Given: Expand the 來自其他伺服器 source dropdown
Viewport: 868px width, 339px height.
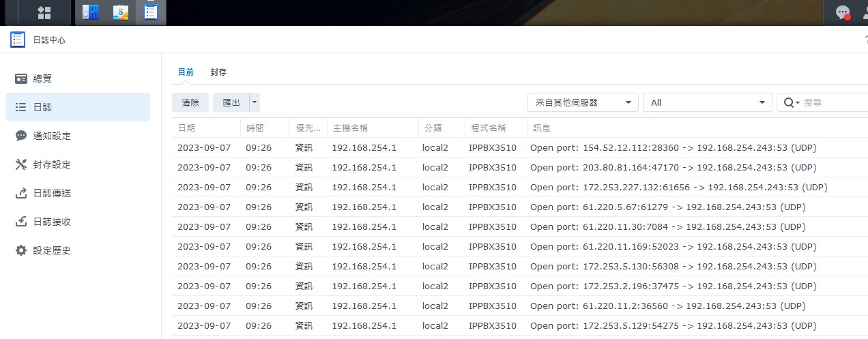Looking at the screenshot, I should (x=582, y=102).
